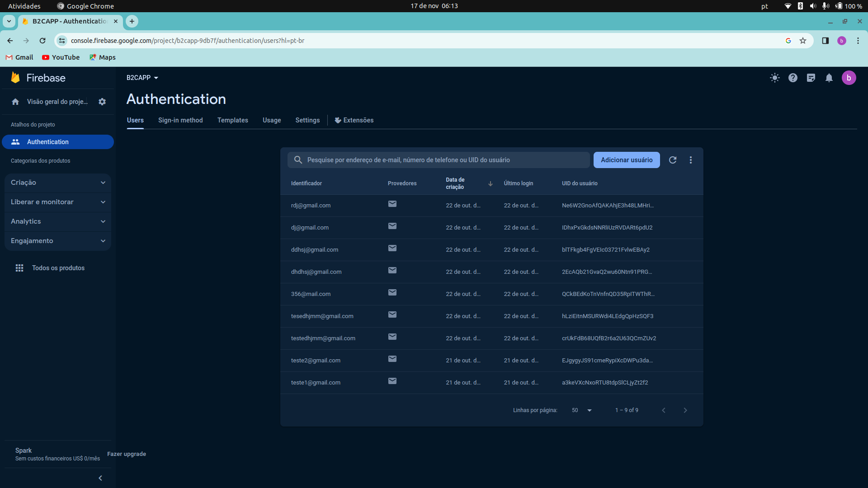Click Fazer upgrade link
The height and width of the screenshot is (488, 868).
127,454
